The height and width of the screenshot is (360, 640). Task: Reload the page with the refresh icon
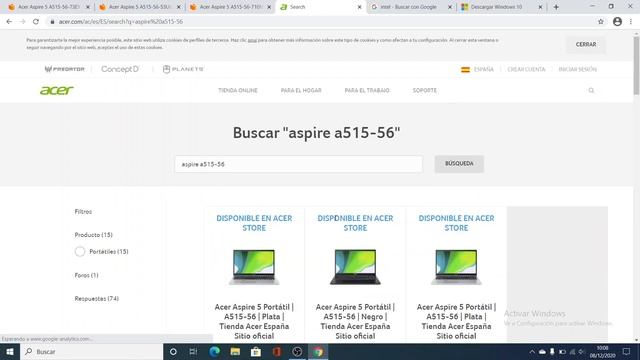pyautogui.click(x=36, y=22)
